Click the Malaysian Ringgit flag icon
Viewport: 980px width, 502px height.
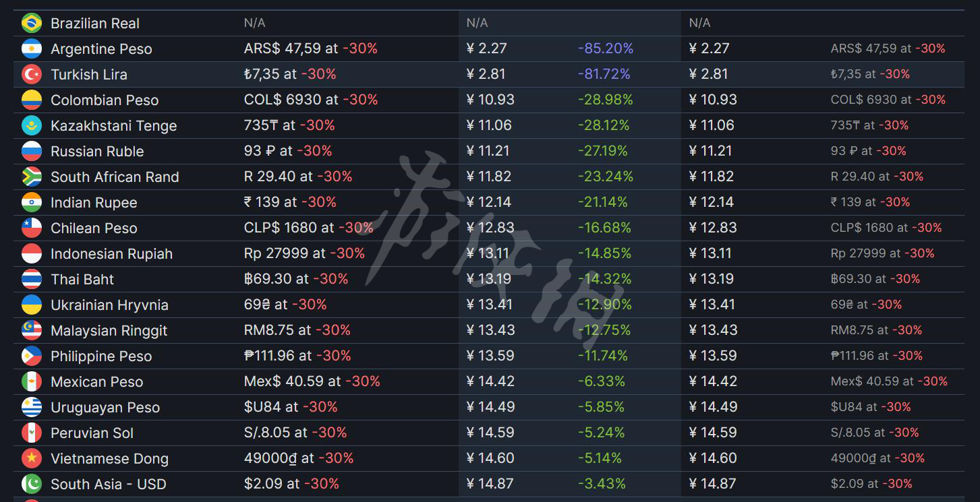tap(32, 330)
